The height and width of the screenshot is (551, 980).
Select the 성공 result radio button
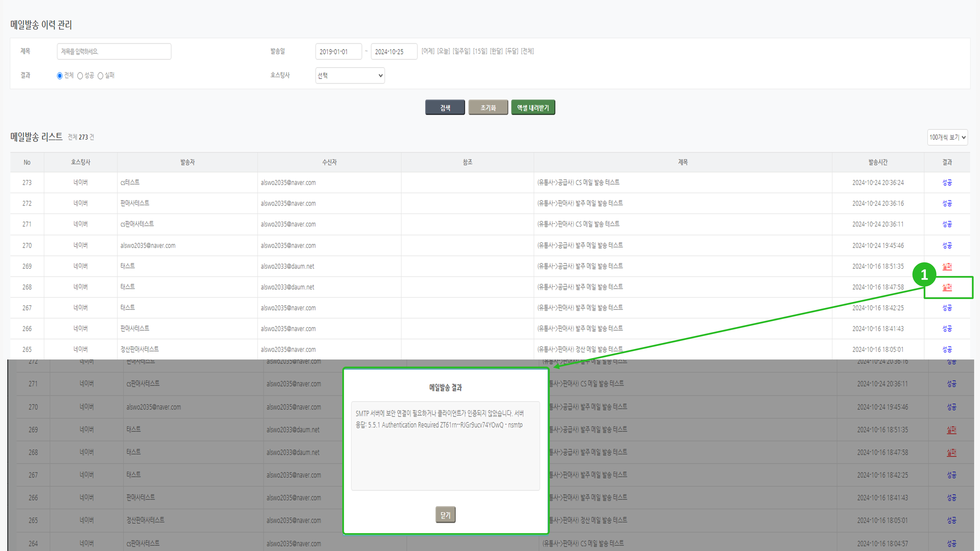pos(80,76)
